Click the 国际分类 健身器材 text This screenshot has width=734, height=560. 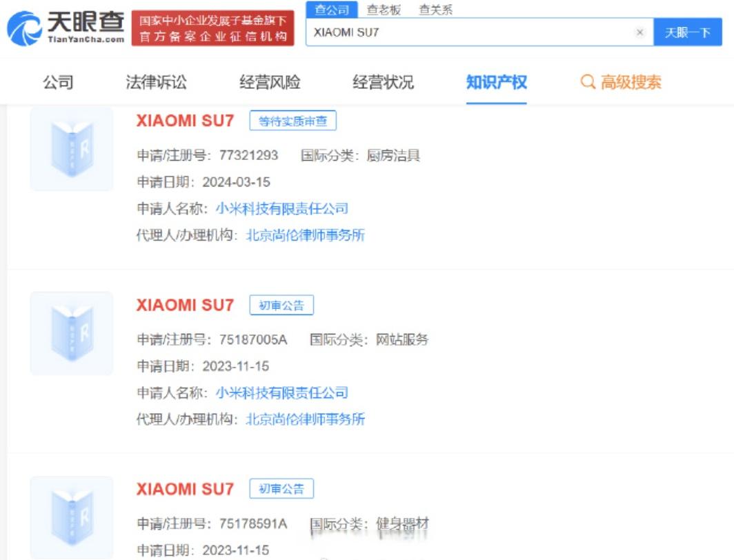[369, 523]
